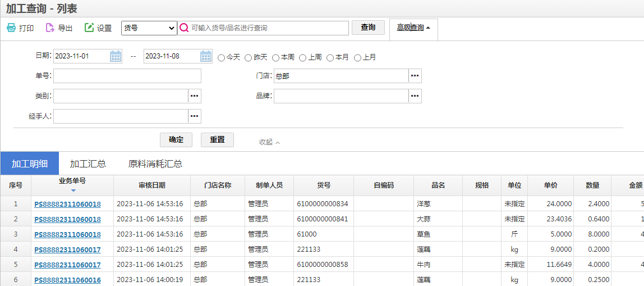Open the start date calendar picker

coord(116,56)
